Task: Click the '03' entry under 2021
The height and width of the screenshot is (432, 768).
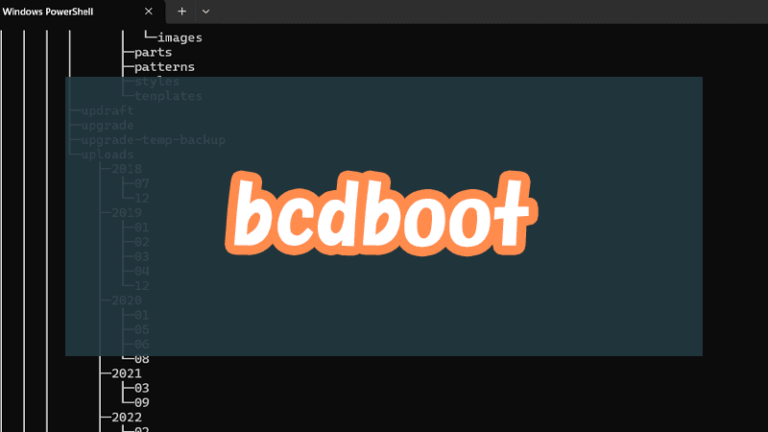Action: (142, 388)
